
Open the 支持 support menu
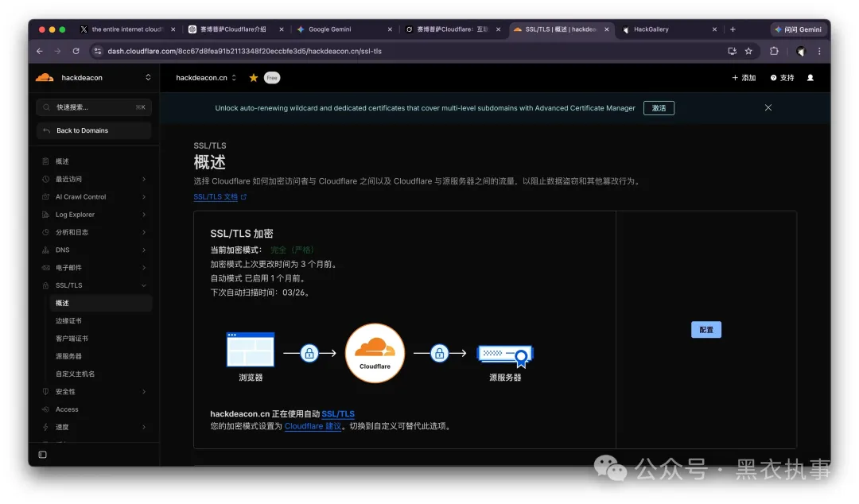tap(782, 78)
